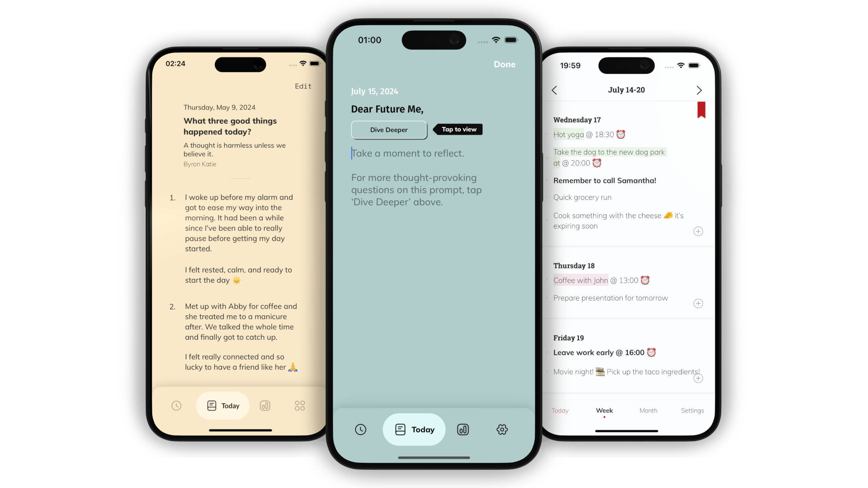Select the Month tab in calendar view
This screenshot has width=868, height=488.
tap(648, 410)
